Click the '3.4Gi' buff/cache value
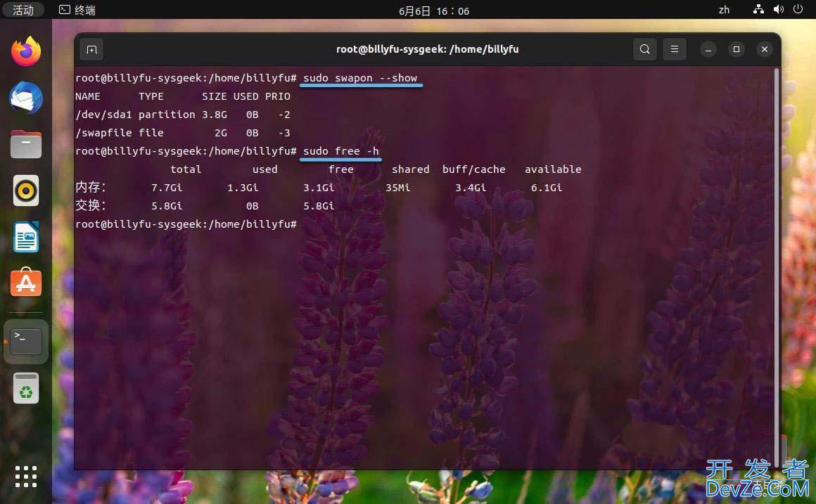Screen dimensions: 816x504 click(471, 188)
